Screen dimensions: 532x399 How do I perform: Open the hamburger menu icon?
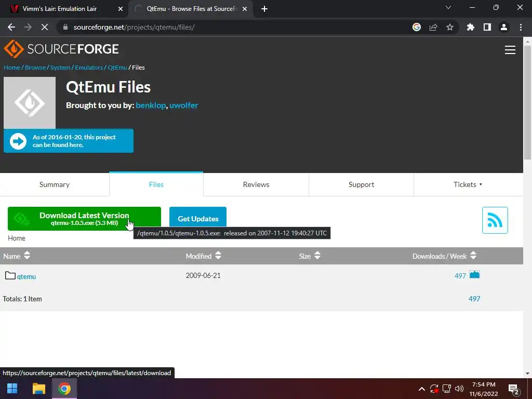[x=510, y=50]
